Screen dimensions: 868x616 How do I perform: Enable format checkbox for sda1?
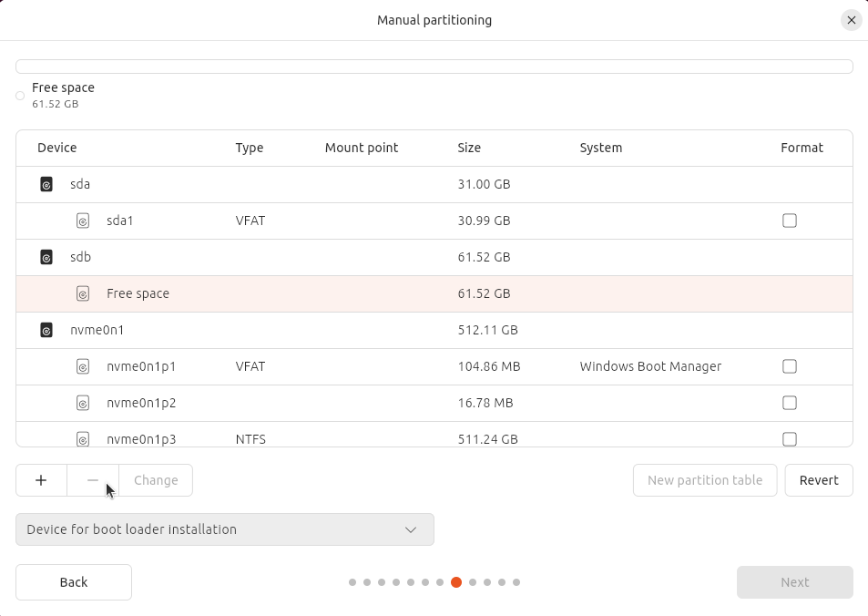[x=790, y=221]
